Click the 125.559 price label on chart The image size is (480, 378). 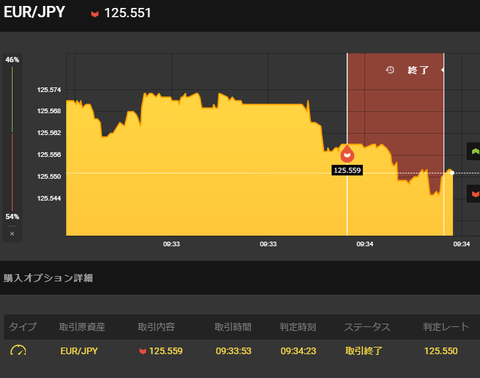[x=347, y=170]
